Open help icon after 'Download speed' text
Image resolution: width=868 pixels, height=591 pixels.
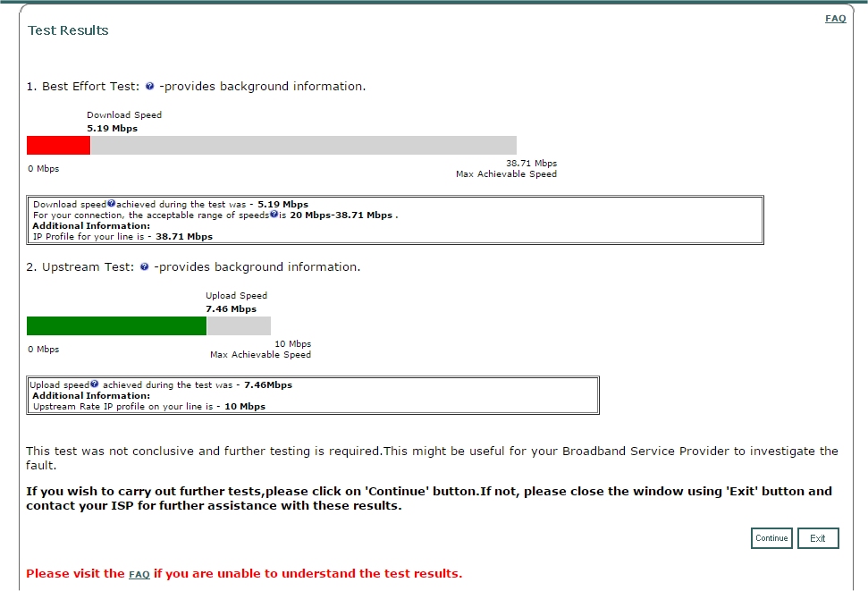[x=112, y=204]
